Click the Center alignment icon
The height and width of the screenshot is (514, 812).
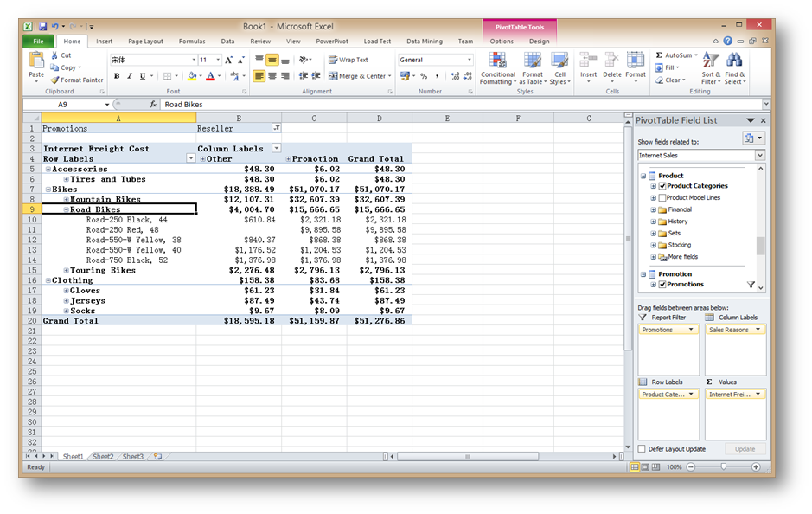272,76
